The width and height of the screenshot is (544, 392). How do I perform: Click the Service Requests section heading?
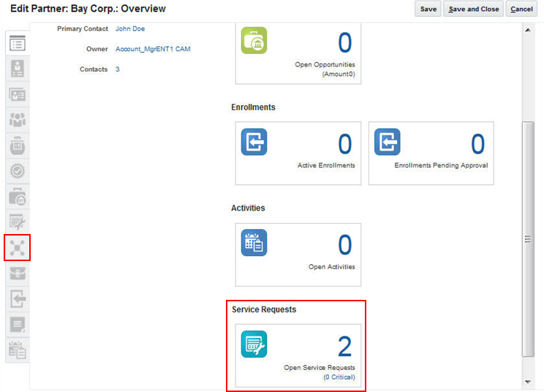(x=264, y=309)
